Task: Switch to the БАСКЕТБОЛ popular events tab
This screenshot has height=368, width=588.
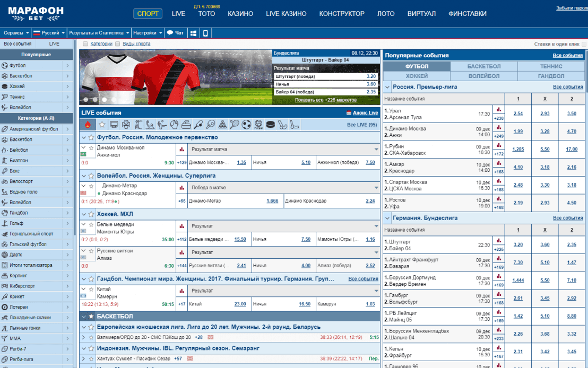Action: pyautogui.click(x=484, y=66)
